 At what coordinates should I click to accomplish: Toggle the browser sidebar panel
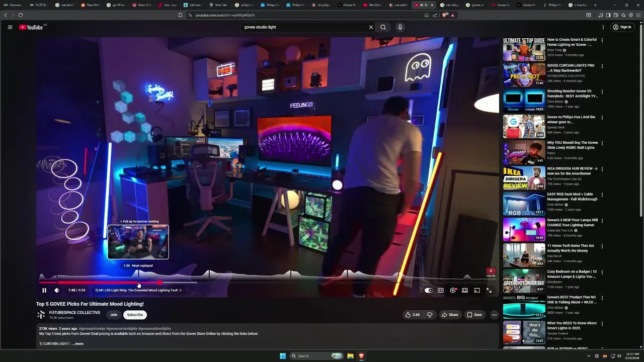click(x=608, y=15)
